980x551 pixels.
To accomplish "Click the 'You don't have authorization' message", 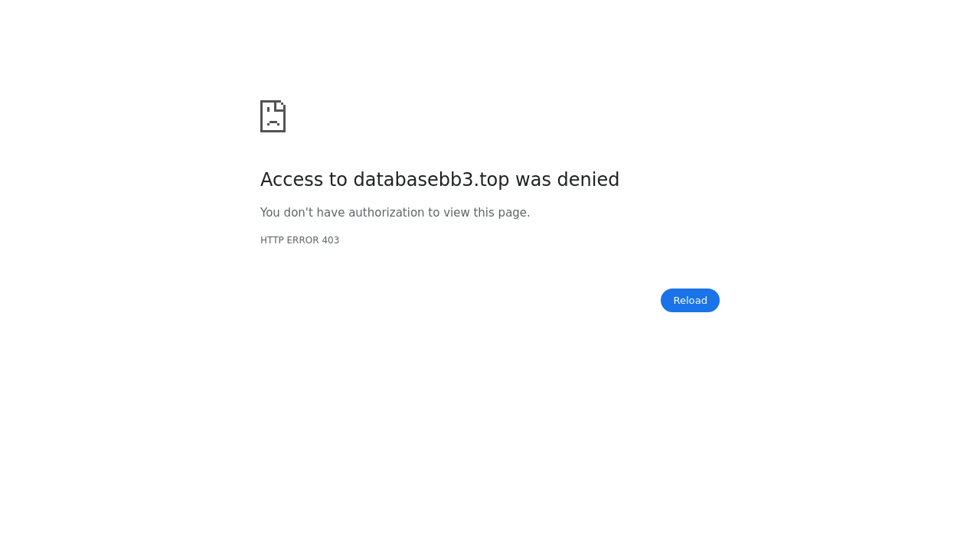I will pyautogui.click(x=395, y=213).
